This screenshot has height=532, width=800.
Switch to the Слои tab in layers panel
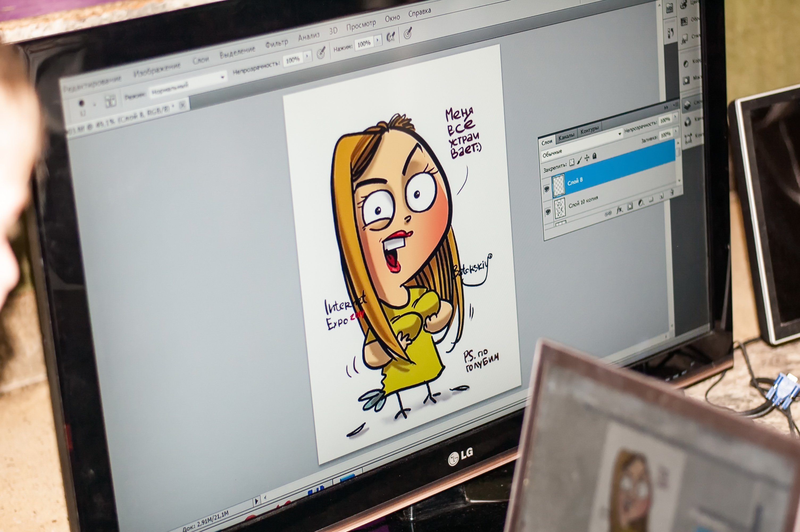coord(547,142)
